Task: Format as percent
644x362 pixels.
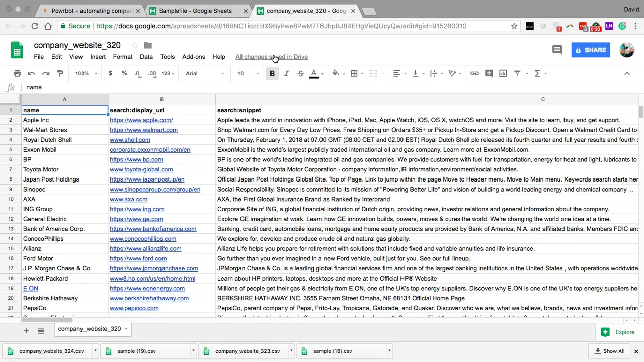Action: click(x=124, y=73)
